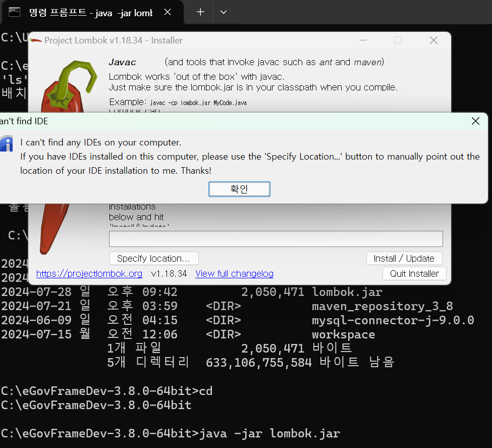Screen dimensions: 492x448
Task: Click maven_repository_3_8 directory entry
Action: coord(382,306)
